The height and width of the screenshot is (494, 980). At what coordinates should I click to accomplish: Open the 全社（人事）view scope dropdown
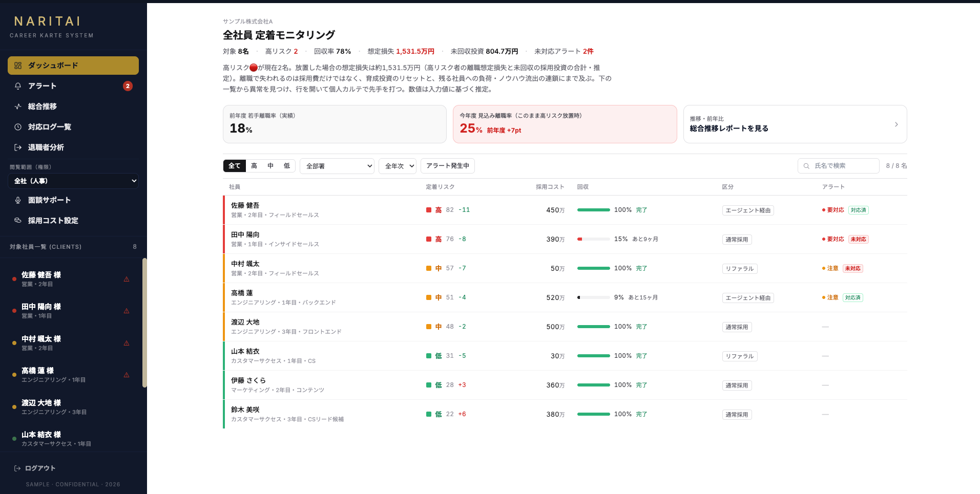pos(73,181)
